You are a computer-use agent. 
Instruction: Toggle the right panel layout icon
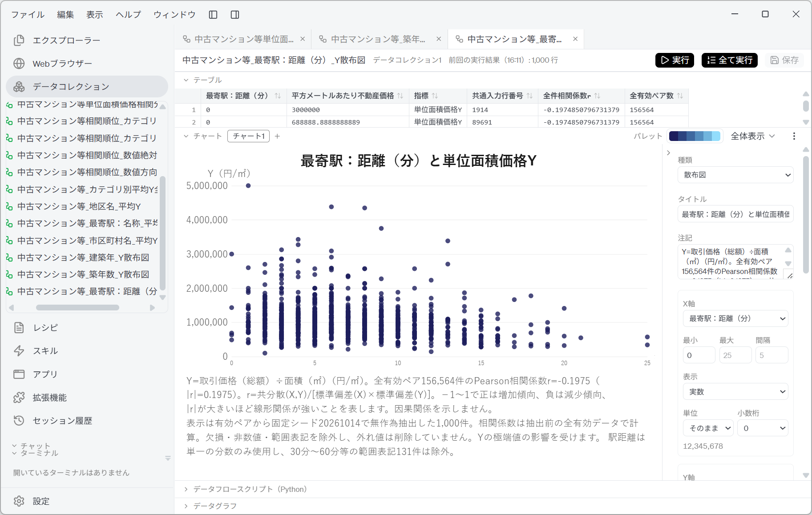click(235, 15)
